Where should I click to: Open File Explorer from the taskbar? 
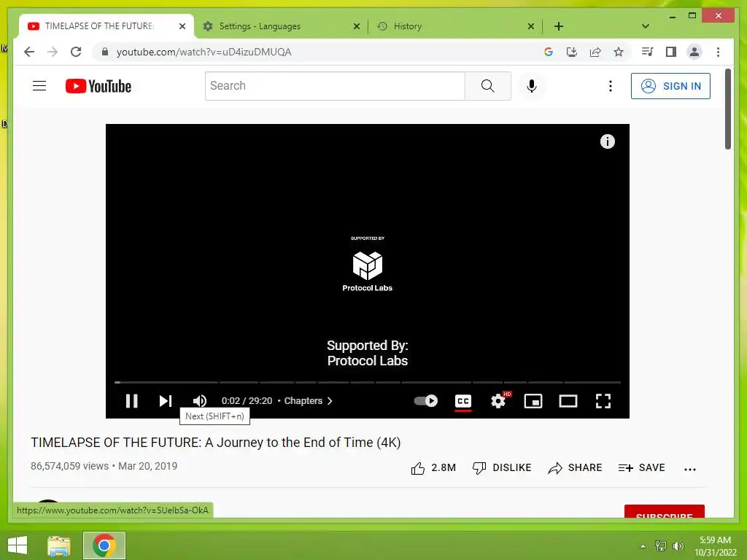click(x=59, y=545)
